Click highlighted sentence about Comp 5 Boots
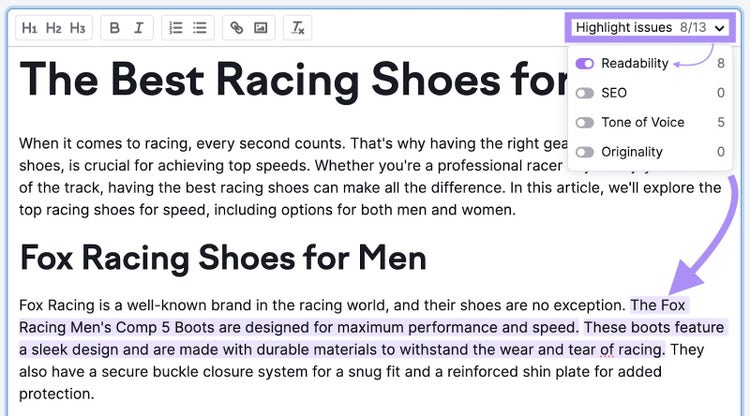This screenshot has height=416, width=750. pyautogui.click(x=298, y=328)
